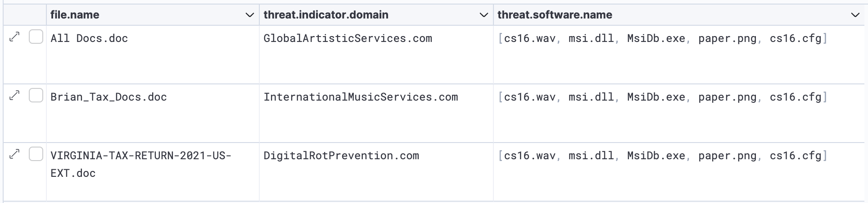Image resolution: width=868 pixels, height=203 pixels.
Task: Tick the Brian_Tax_Docs.doc row checkbox
Action: (36, 95)
